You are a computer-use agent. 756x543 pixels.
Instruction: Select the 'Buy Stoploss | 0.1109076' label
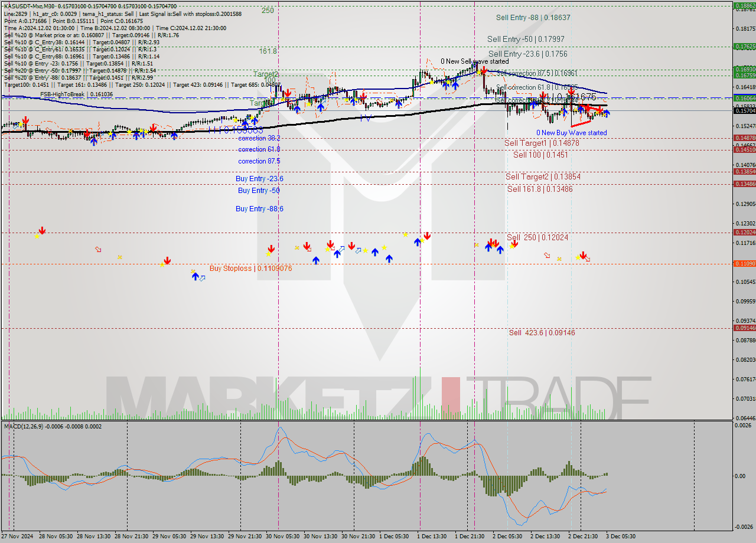(250, 268)
